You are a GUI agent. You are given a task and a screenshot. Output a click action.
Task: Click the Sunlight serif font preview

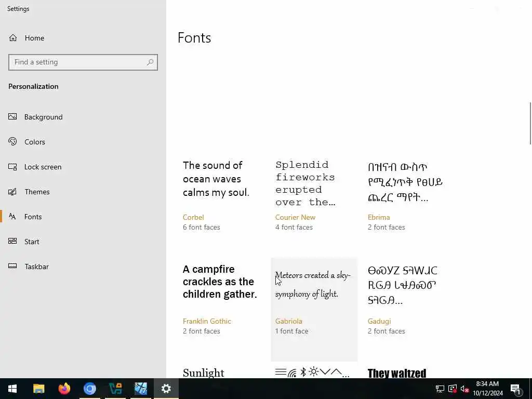(x=204, y=373)
